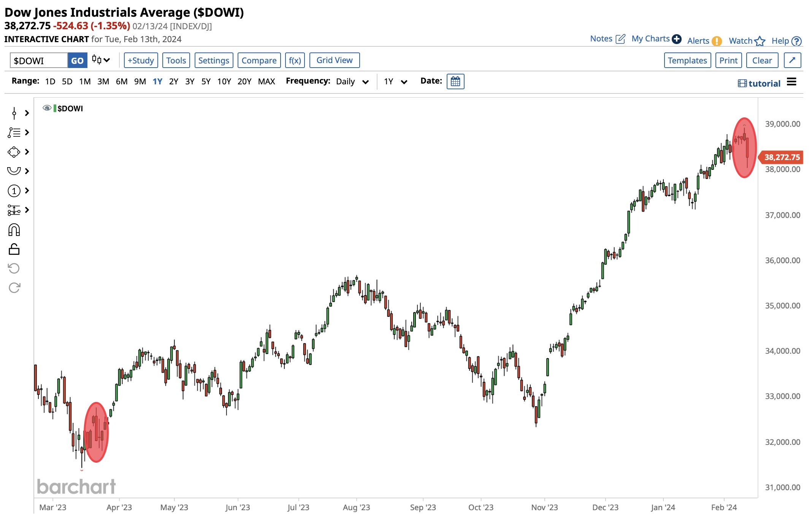Click the Alerts link text
The height and width of the screenshot is (525, 812).
pos(698,41)
